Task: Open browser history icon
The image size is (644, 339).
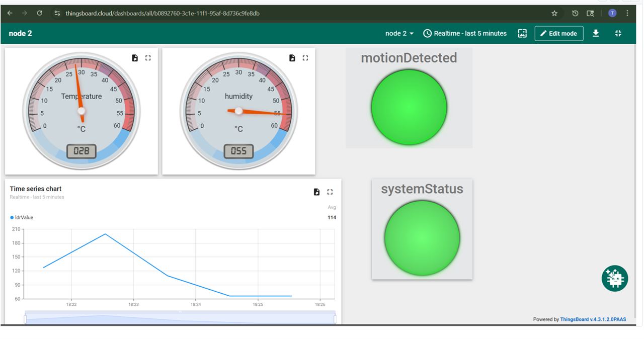Action: [575, 13]
